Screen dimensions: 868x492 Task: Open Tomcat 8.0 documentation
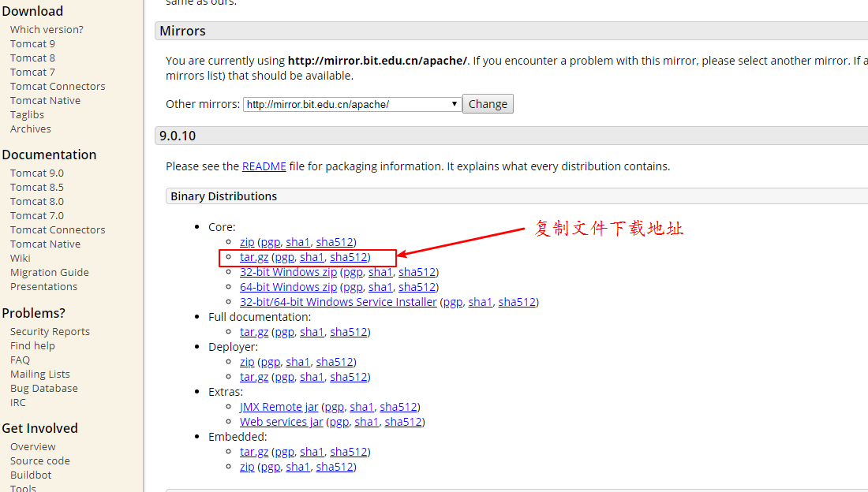pos(37,201)
